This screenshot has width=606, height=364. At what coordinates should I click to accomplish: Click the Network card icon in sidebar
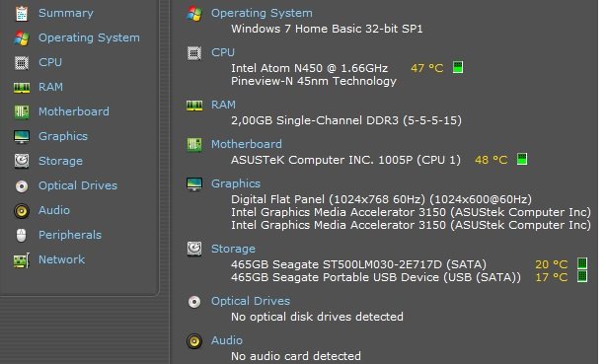click(x=22, y=260)
